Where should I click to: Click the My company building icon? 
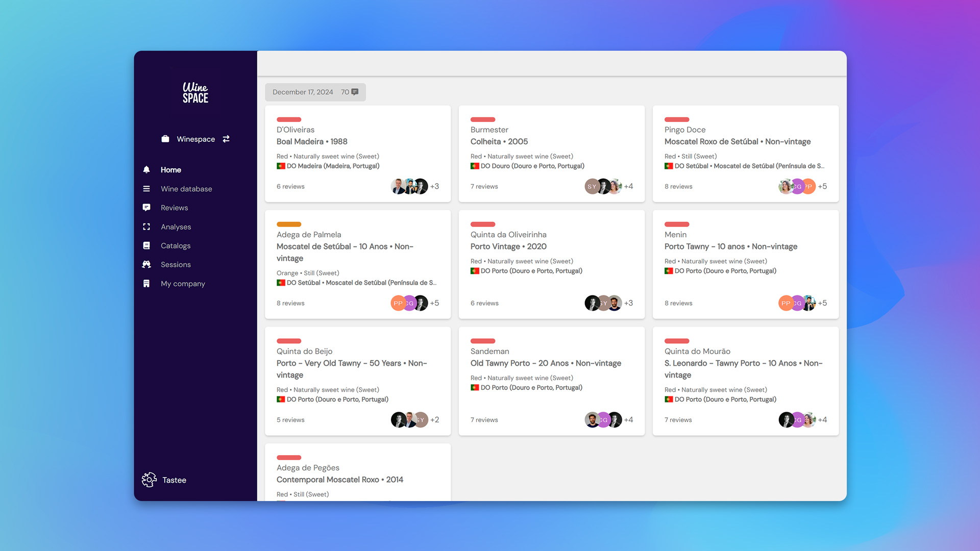pyautogui.click(x=146, y=284)
